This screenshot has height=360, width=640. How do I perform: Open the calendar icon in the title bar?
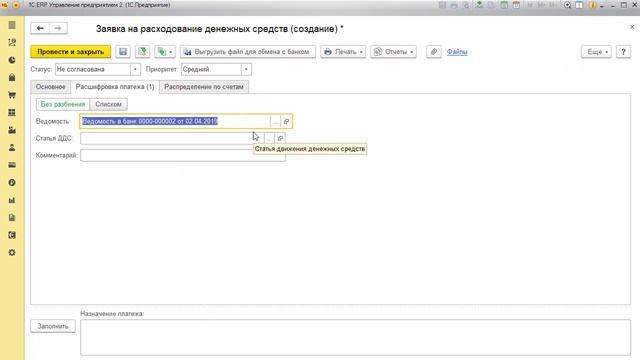(x=516, y=5)
